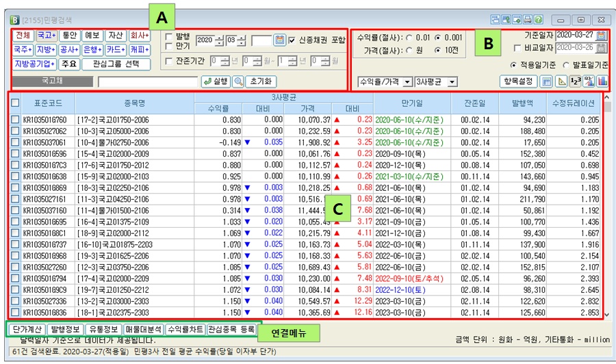Click the search text field next to 국고채
Screen dimensions: 616x364
click(148, 81)
